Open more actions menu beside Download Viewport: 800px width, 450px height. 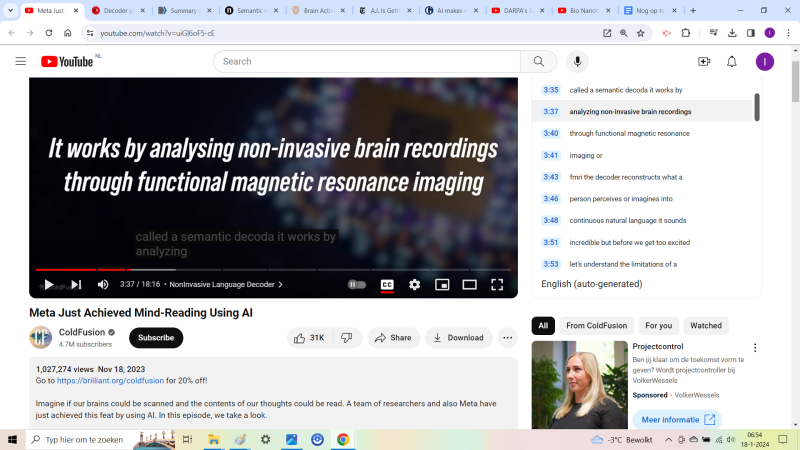click(x=508, y=338)
